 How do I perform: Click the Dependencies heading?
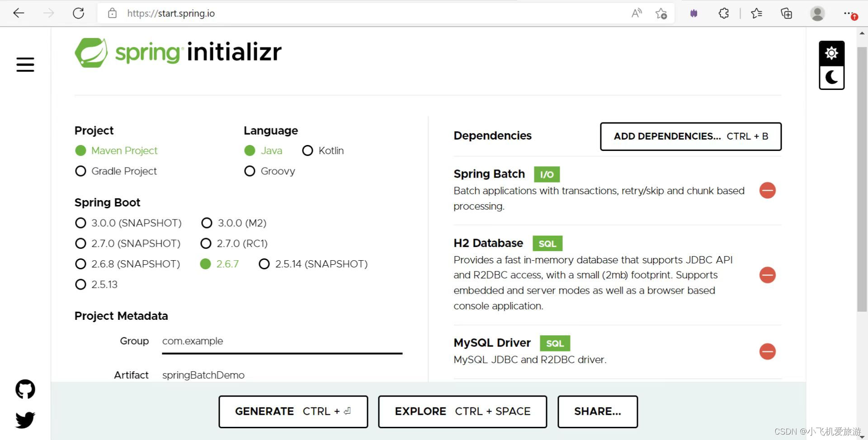[492, 136]
